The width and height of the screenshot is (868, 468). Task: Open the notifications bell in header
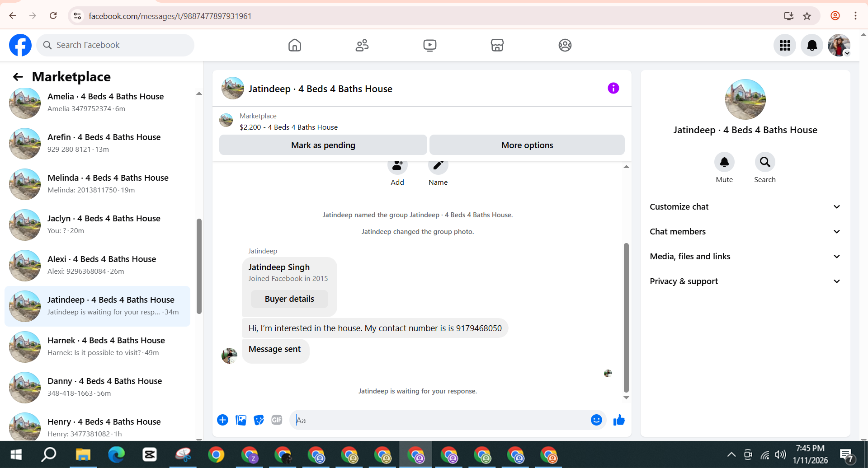(x=812, y=45)
